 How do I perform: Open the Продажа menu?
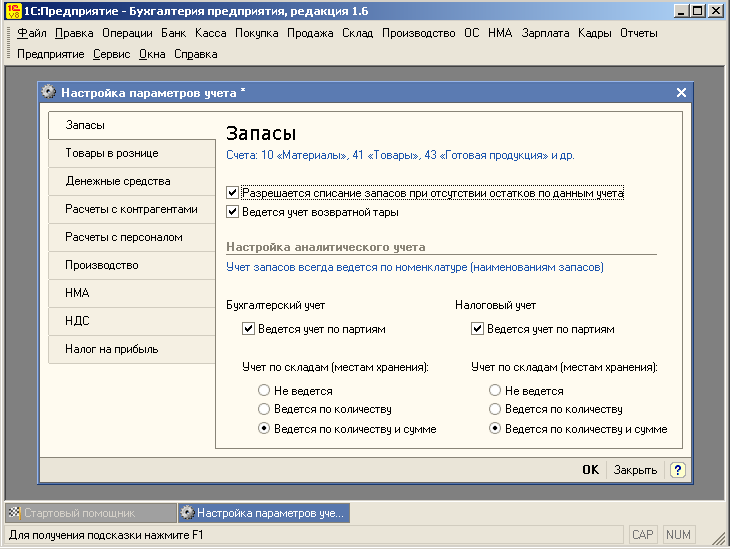(310, 33)
